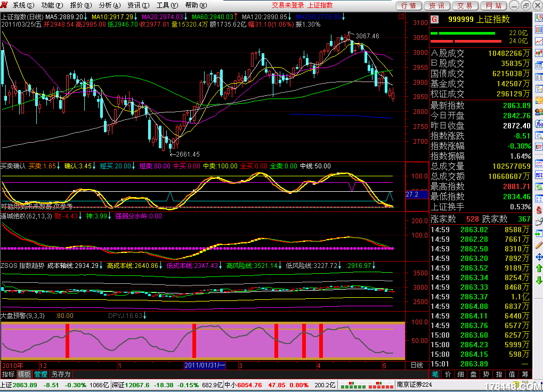Click the rounded 资讯 button next to 行情

(x=437, y=5)
